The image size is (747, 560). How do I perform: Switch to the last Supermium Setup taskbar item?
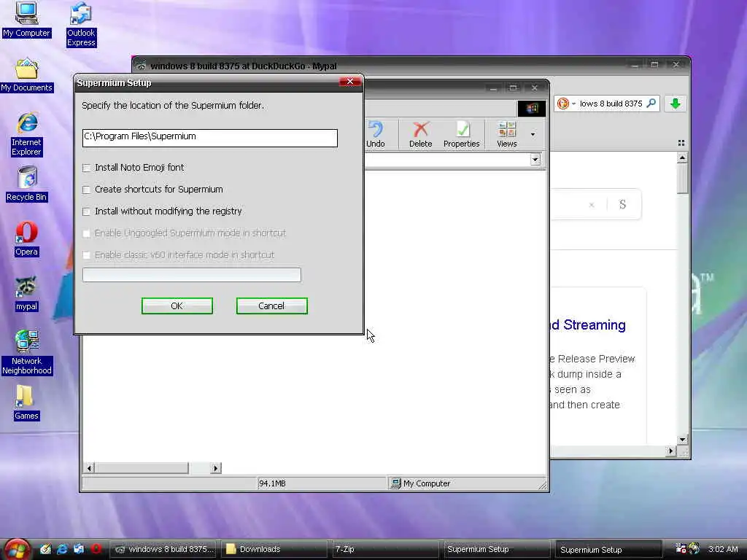[608, 549]
